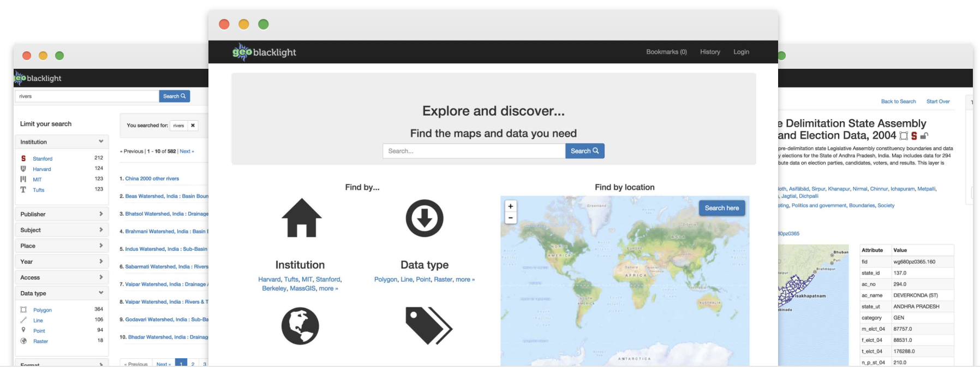Remove the rivers search filter
The image size is (980, 368).
(193, 126)
